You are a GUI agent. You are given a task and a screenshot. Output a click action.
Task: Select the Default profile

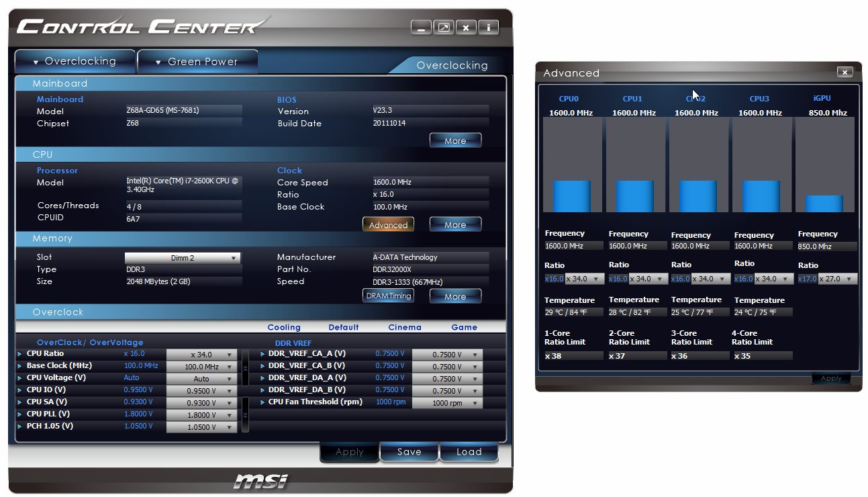(x=344, y=327)
